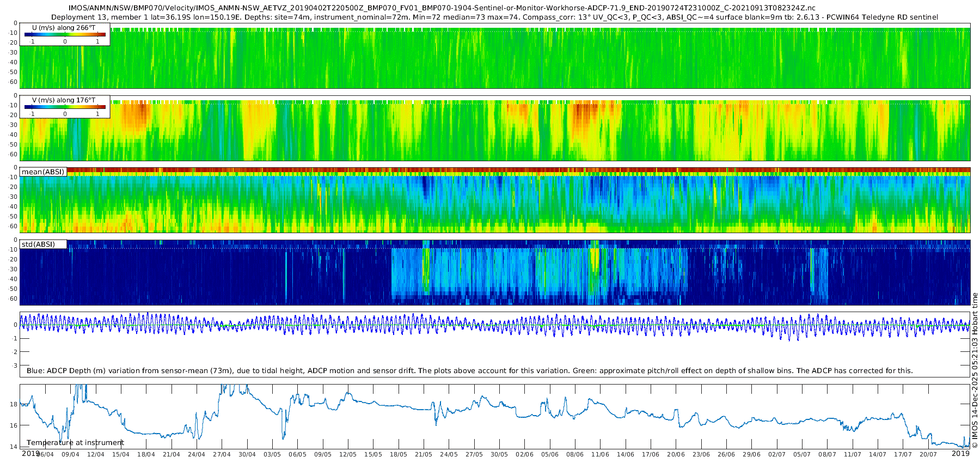Click the 27/04 date tick label

coord(222,455)
